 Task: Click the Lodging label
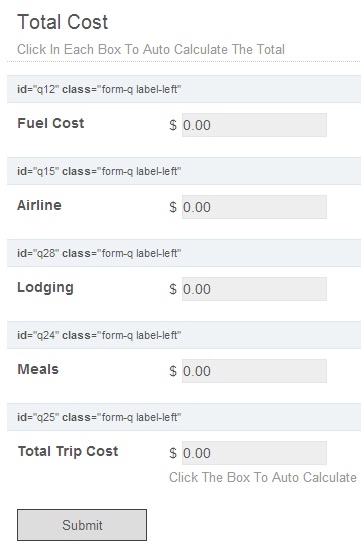pyautogui.click(x=46, y=288)
